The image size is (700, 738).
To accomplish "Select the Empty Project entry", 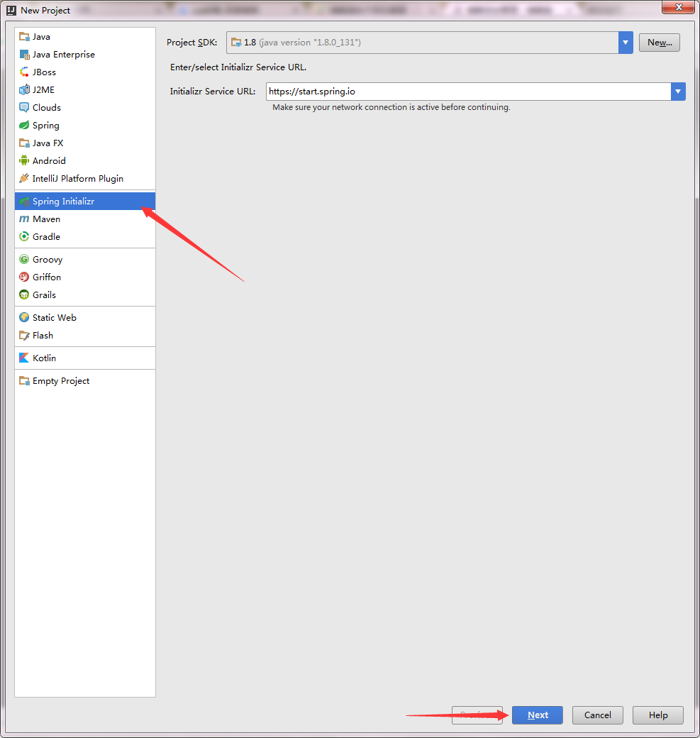I will tap(85, 381).
